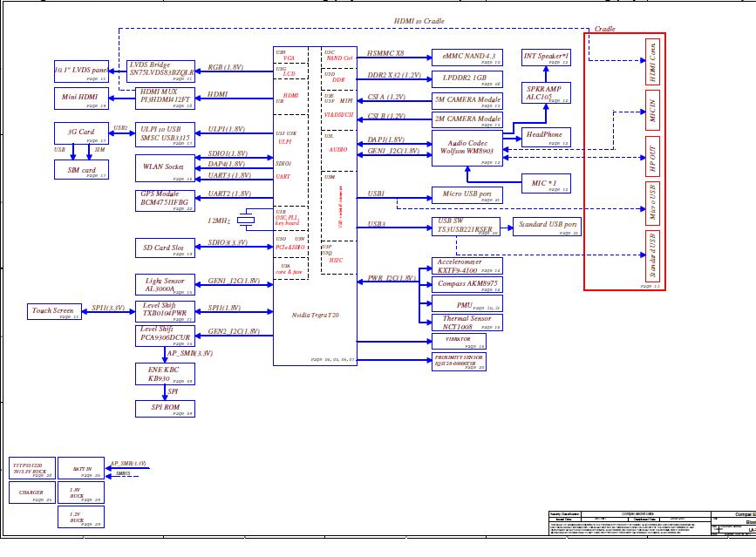756x557 pixels.
Task: Select the HDMI MUX PI3HDMI412FT block
Action: point(165,98)
